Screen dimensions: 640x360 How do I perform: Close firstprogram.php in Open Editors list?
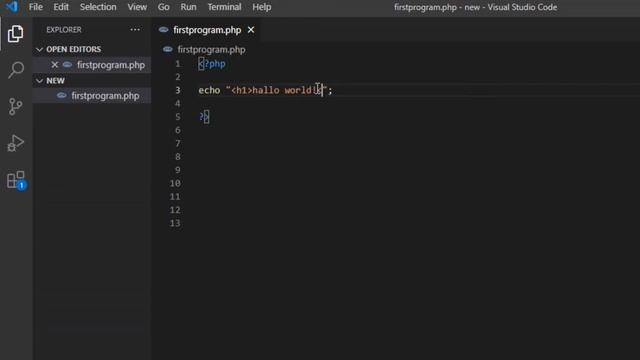[x=55, y=65]
